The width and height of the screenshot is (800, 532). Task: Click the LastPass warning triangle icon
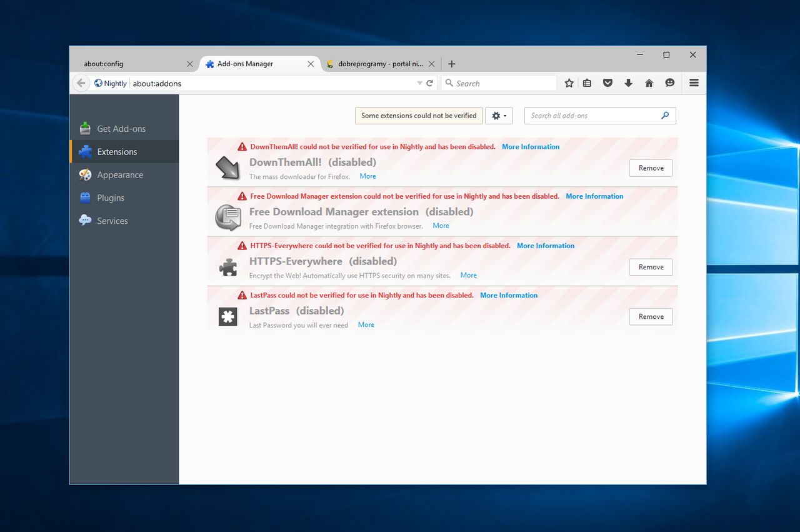[x=242, y=295]
